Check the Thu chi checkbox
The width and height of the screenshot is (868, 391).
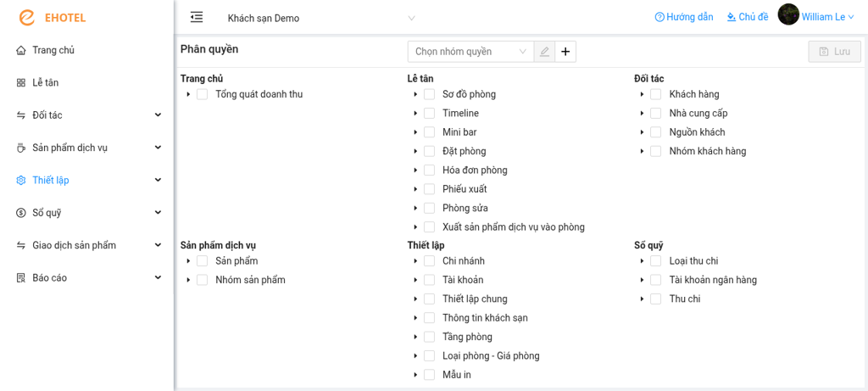coord(656,299)
